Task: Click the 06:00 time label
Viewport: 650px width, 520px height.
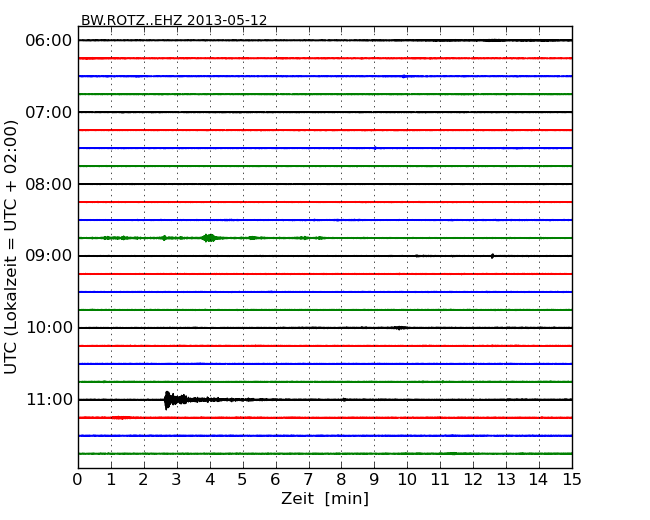Action: (49, 41)
